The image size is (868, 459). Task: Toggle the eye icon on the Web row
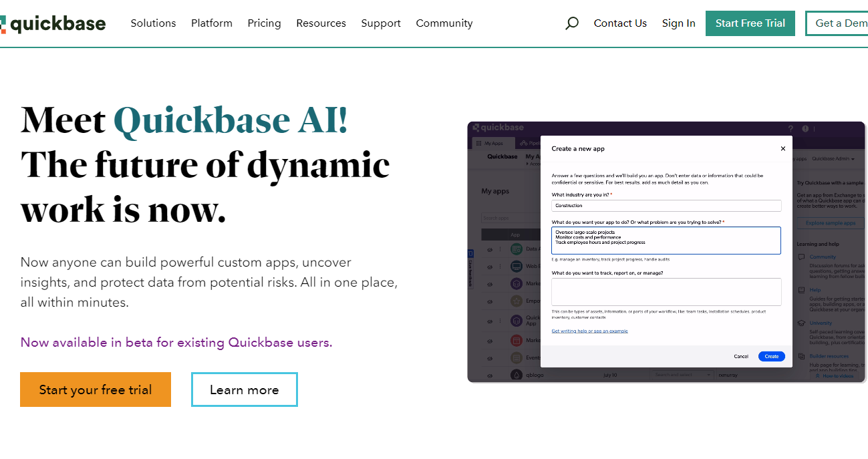[x=489, y=267]
